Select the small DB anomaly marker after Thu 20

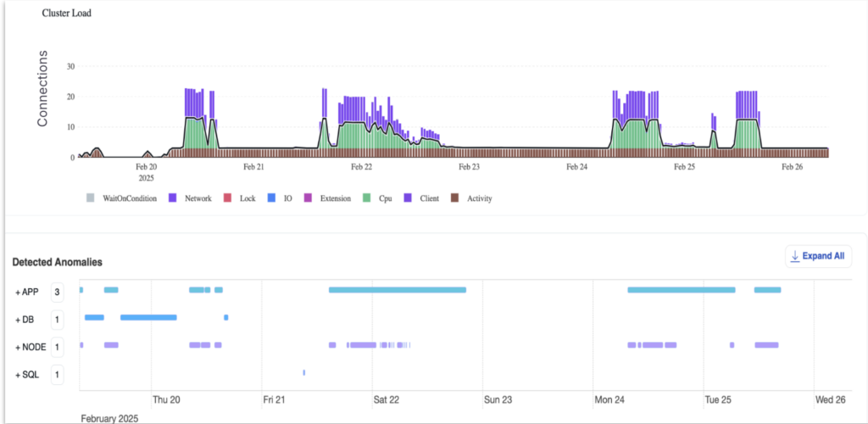225,317
